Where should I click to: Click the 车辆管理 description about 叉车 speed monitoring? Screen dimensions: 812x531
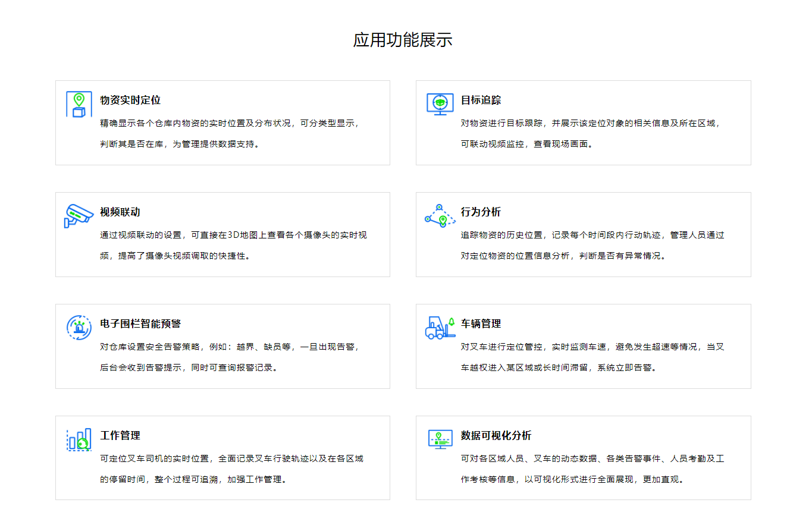tap(592, 357)
